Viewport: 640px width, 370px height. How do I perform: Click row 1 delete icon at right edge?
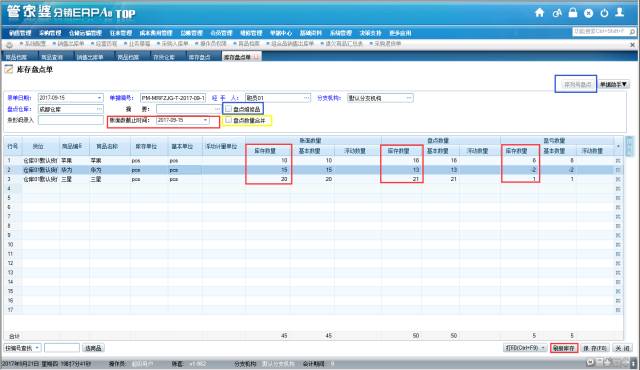[x=618, y=161]
